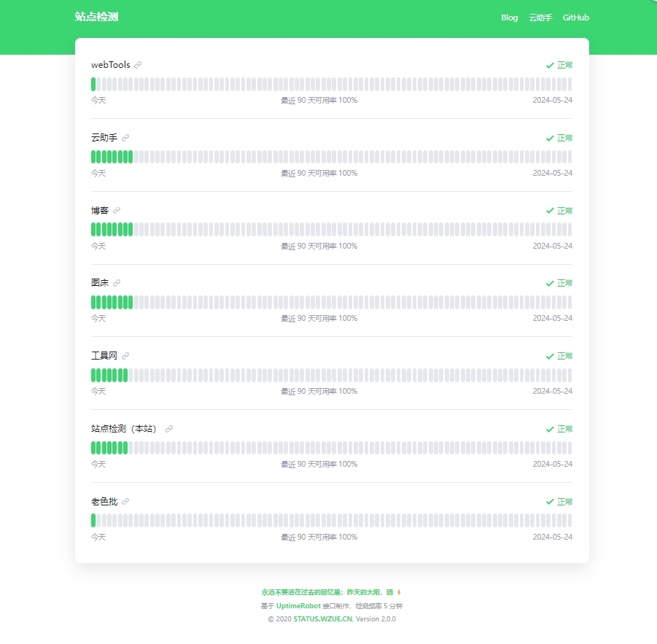657x644 pixels.
Task: Open the UptimeRobot link in the footer
Action: pos(298,606)
